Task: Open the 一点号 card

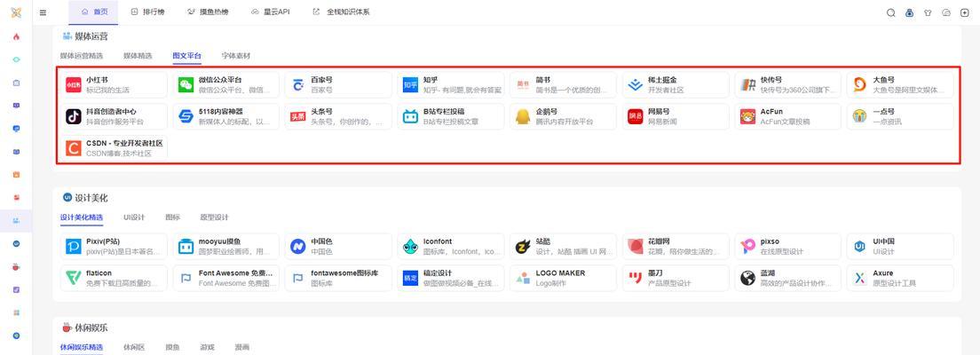Action: pos(901,116)
